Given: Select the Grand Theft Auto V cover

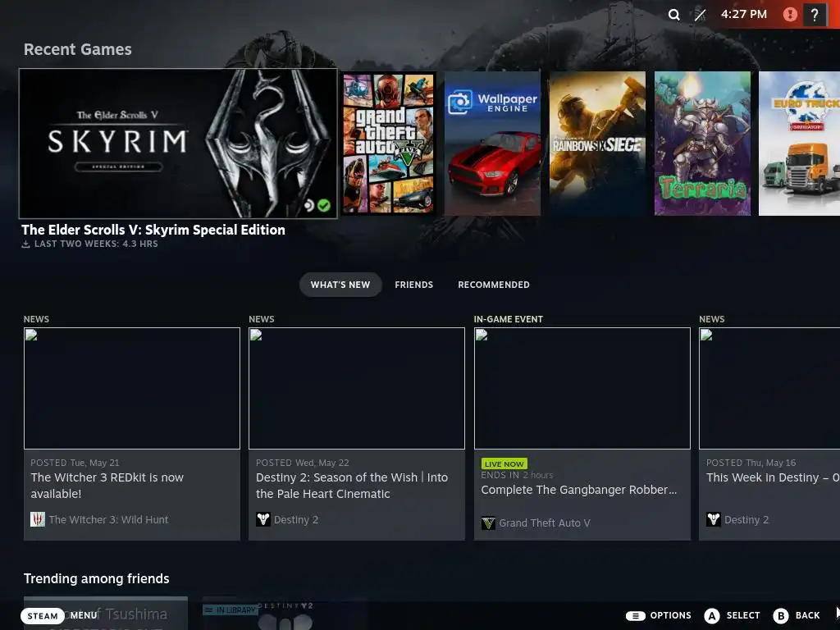Looking at the screenshot, I should tap(388, 144).
